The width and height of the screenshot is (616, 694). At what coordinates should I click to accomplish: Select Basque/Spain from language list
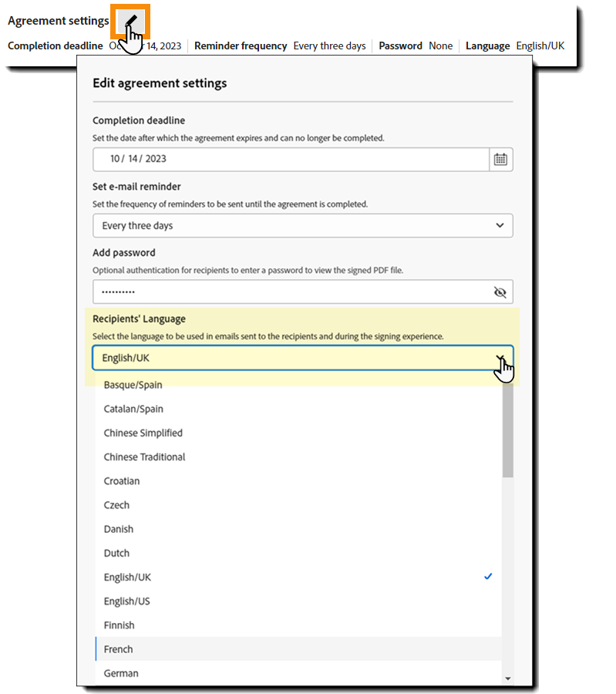pos(133,385)
